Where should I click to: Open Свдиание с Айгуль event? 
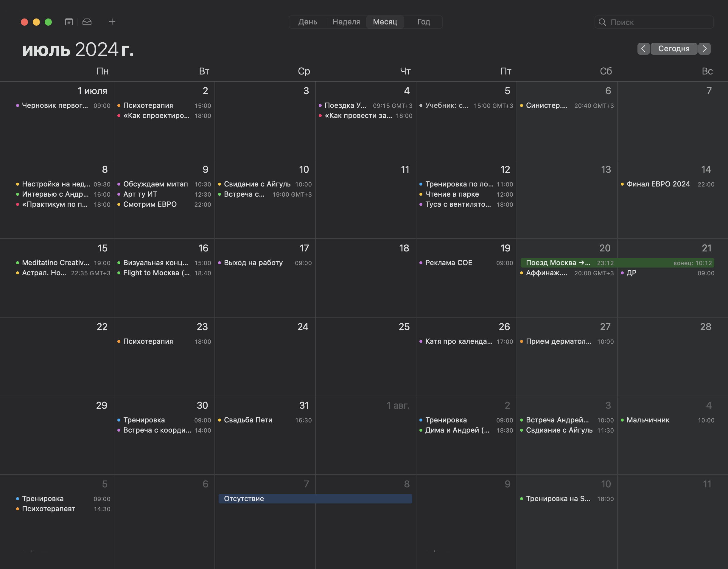(567, 430)
